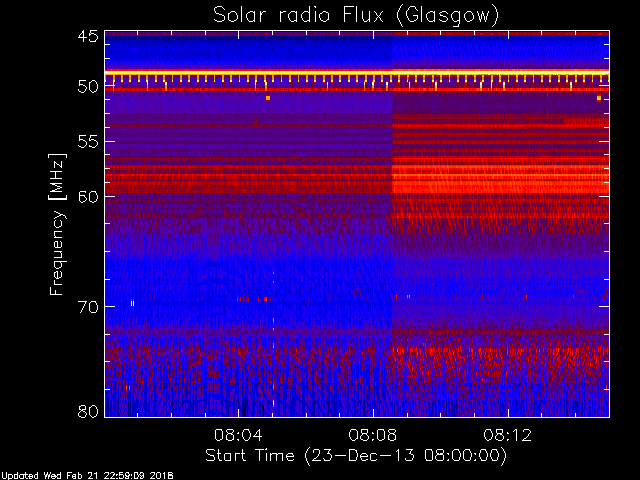This screenshot has width=640, height=480.
Task: Click the bright yellow band near 49 MHz
Action: (357, 73)
